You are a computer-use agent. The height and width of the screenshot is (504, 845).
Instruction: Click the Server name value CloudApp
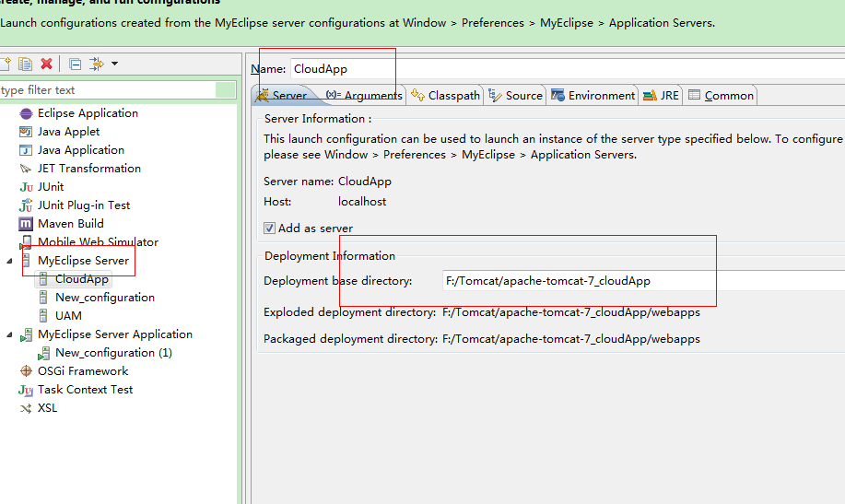coord(365,182)
